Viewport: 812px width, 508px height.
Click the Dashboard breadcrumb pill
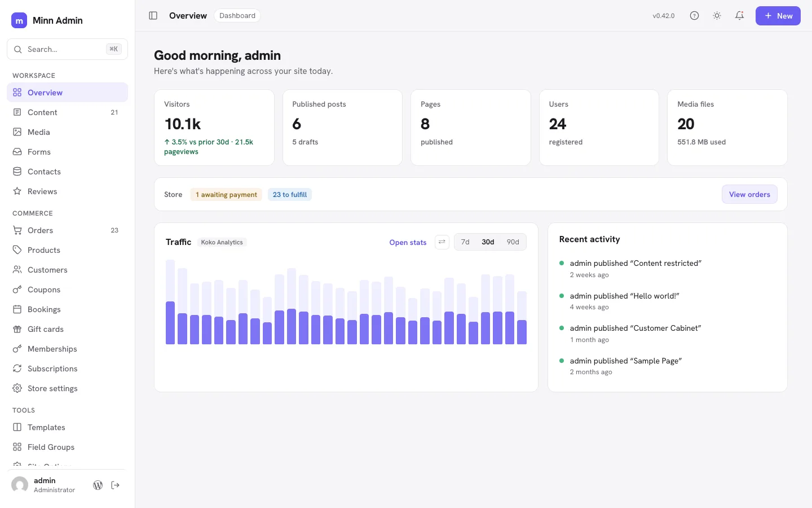[237, 16]
